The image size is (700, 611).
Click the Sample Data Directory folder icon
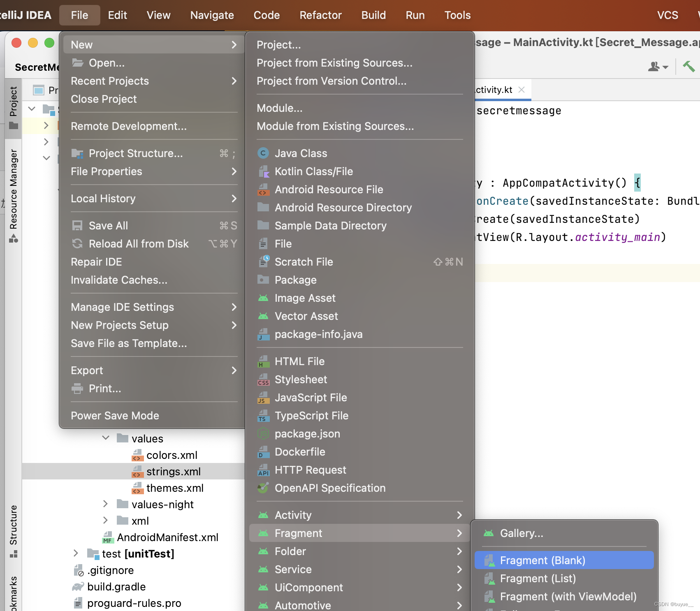(x=263, y=225)
